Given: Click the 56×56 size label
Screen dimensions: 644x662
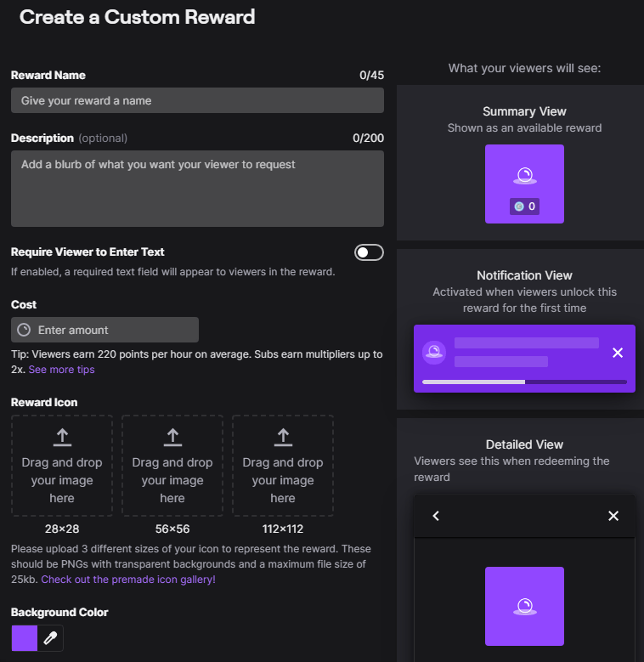Looking at the screenshot, I should pos(172,529).
